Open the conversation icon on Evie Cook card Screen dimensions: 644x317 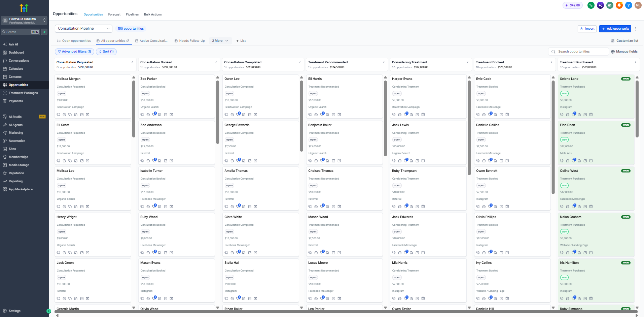tap(484, 115)
